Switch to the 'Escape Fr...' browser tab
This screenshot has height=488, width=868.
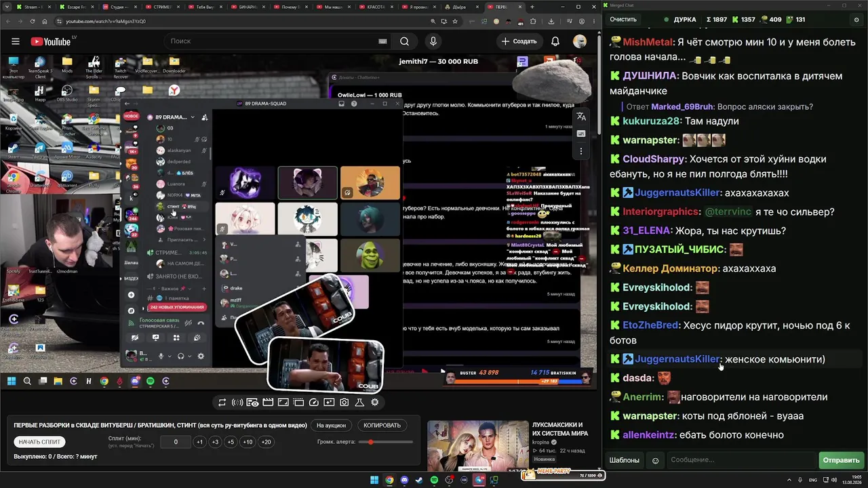pyautogui.click(x=76, y=7)
